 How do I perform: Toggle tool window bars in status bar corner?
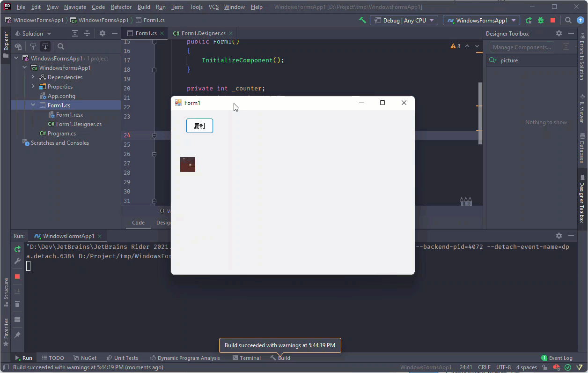pos(6,367)
